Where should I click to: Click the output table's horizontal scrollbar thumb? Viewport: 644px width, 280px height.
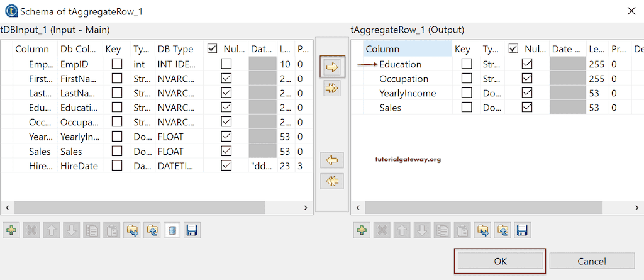pyautogui.click(x=484, y=208)
